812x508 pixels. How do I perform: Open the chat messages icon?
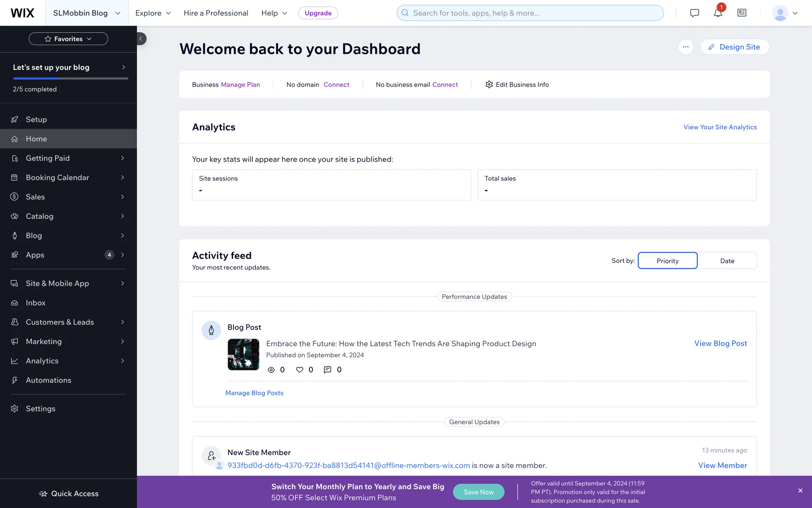click(x=694, y=13)
